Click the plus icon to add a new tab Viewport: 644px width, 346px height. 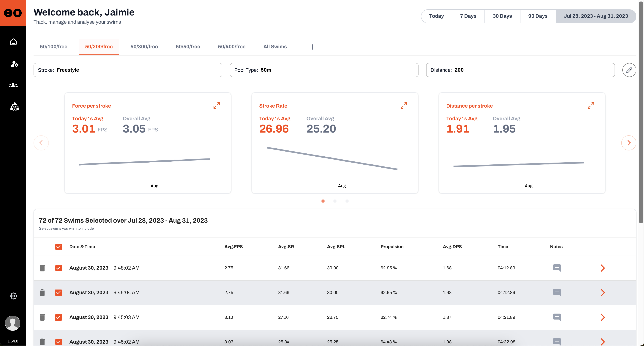[x=312, y=47]
